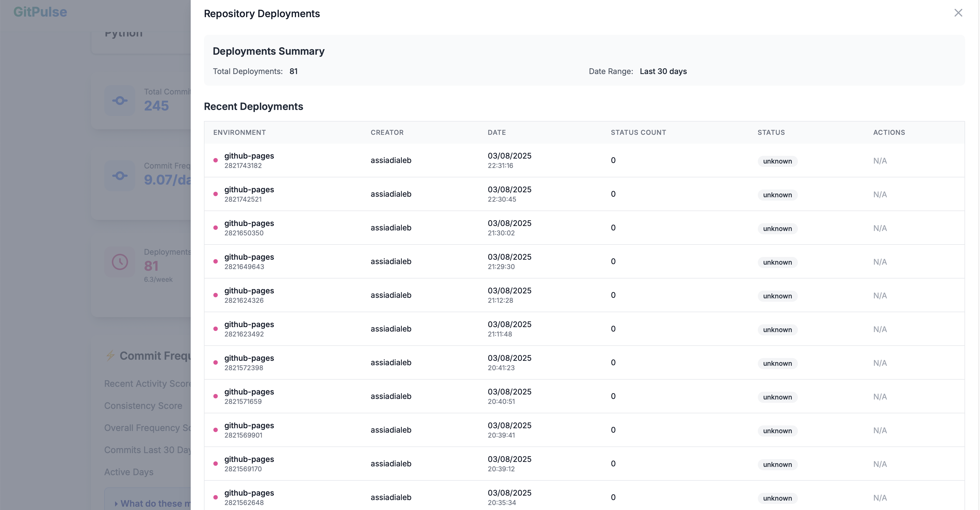Click creator assiadialeb in 21:12:28 row
The image size is (980, 510).
[391, 295]
